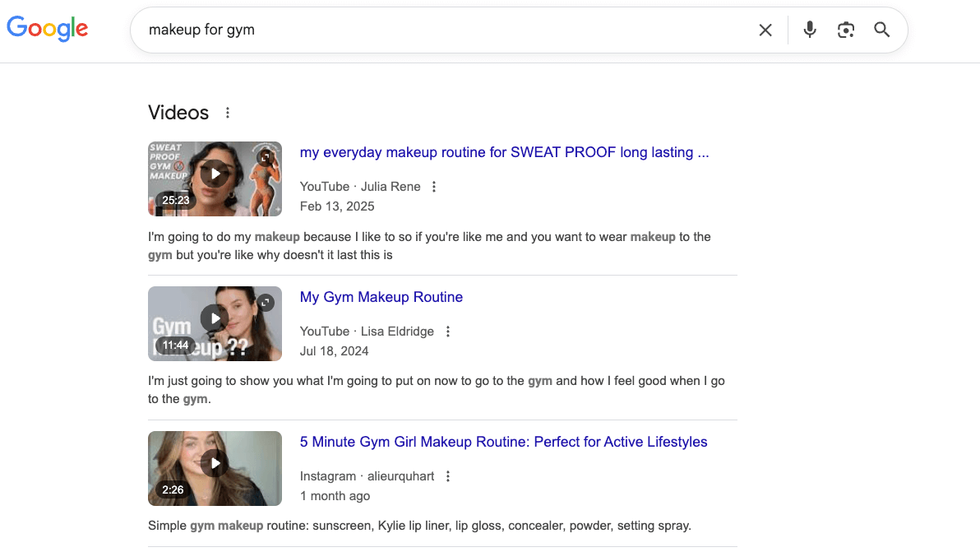Open '5 Minute Gym Girl Makeup Routine' link
The image size is (980, 552).
503,442
